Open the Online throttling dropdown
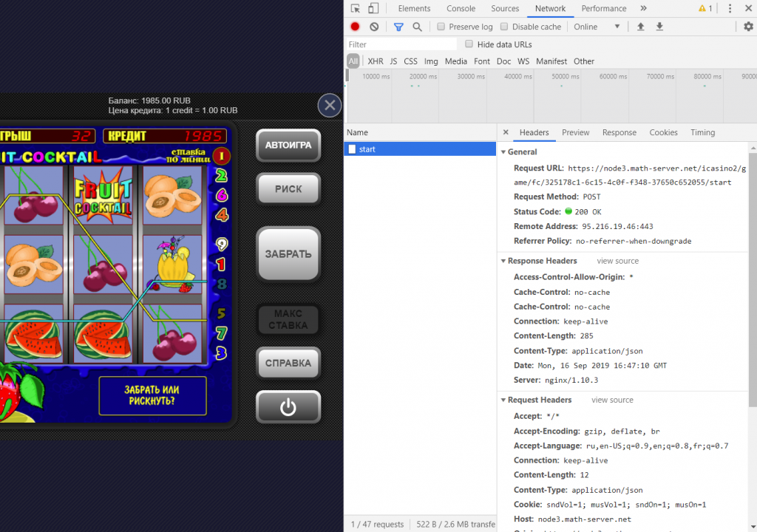The width and height of the screenshot is (757, 532). (597, 27)
